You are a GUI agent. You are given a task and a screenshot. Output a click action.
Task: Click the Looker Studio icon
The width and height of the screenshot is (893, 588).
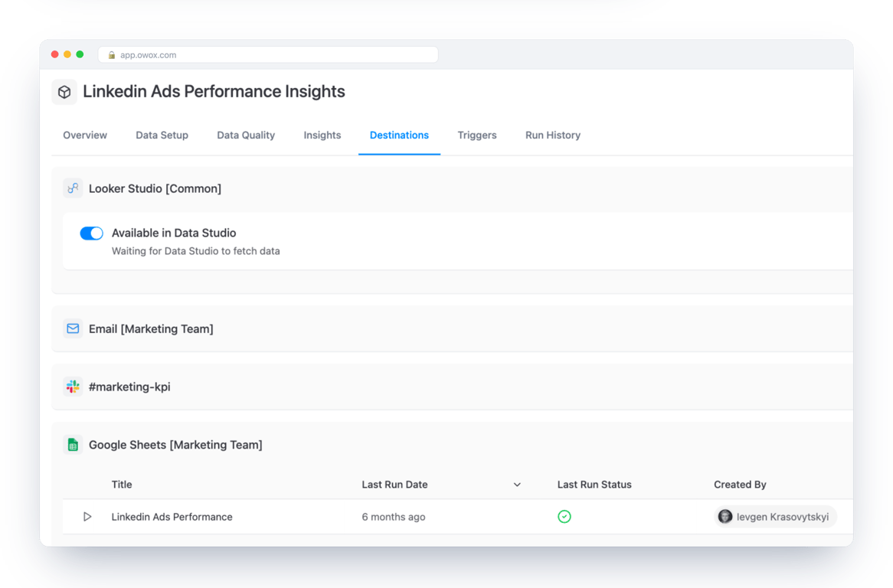(73, 188)
